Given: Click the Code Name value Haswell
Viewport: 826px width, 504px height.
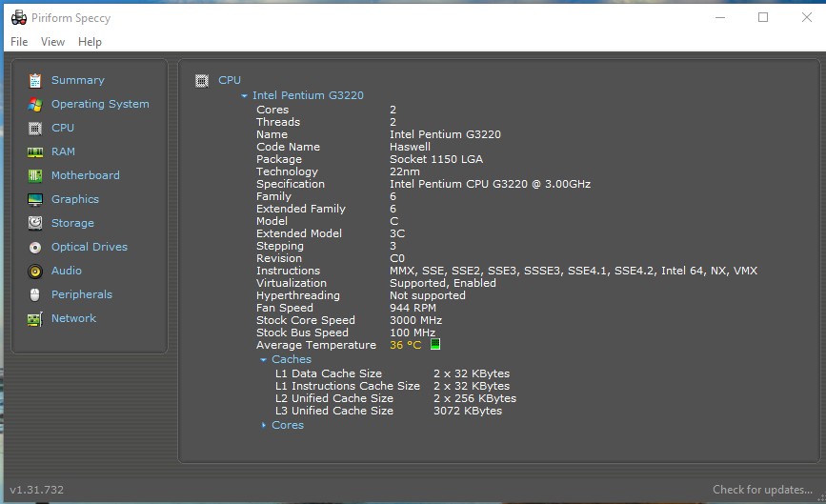Looking at the screenshot, I should (410, 147).
